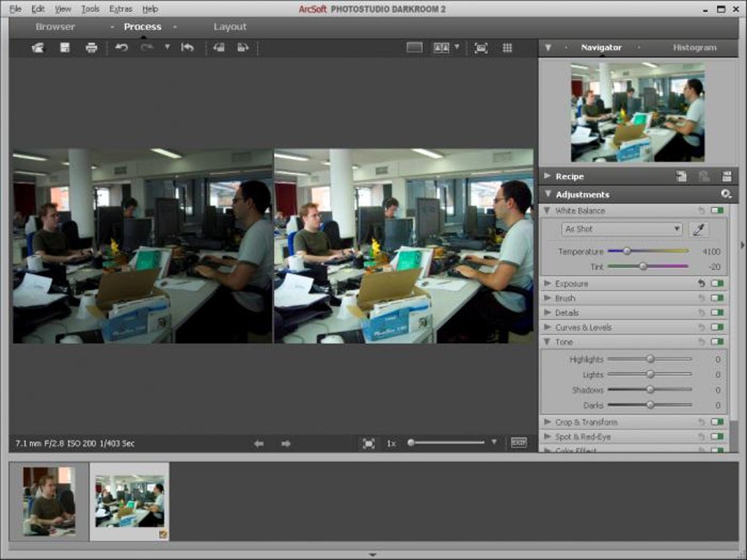Click the last Recipe header icon
The image size is (747, 560).
[x=727, y=176]
